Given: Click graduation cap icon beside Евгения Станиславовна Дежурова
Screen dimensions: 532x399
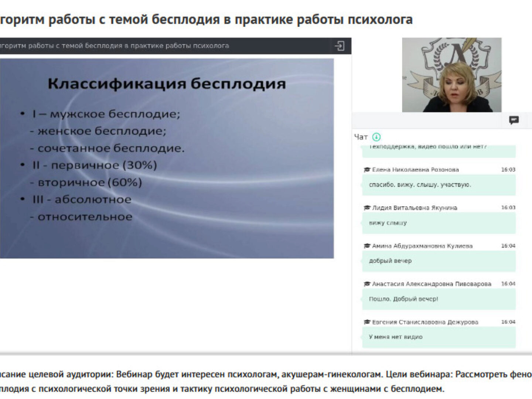Looking at the screenshot, I should (367, 322).
